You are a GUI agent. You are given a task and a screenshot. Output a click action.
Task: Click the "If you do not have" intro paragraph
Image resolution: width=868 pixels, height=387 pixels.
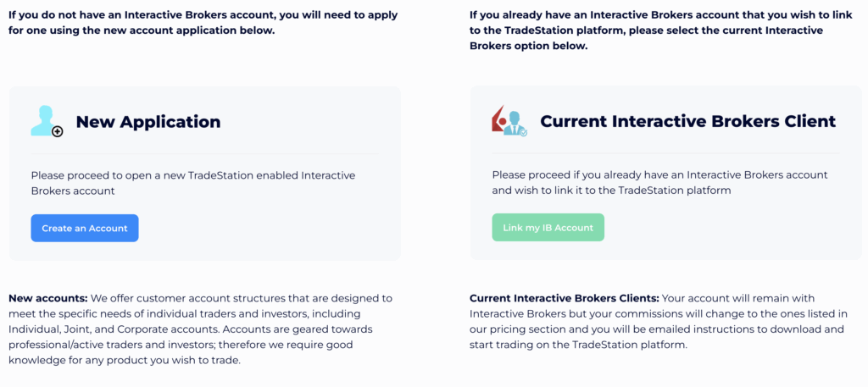203,23
